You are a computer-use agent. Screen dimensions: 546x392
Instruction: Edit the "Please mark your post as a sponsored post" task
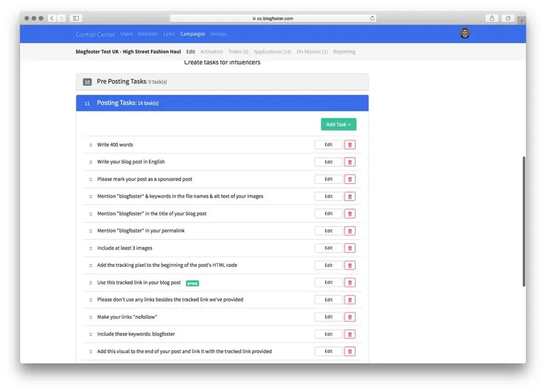coord(328,179)
